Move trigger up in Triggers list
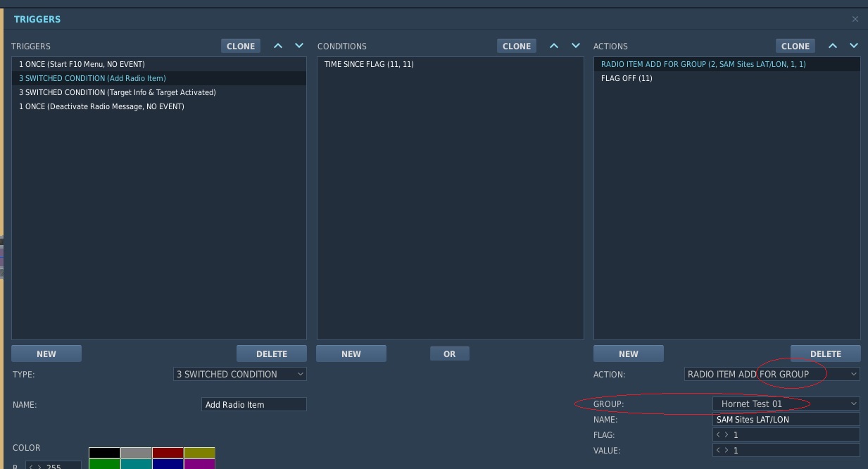868x469 pixels. pos(278,46)
